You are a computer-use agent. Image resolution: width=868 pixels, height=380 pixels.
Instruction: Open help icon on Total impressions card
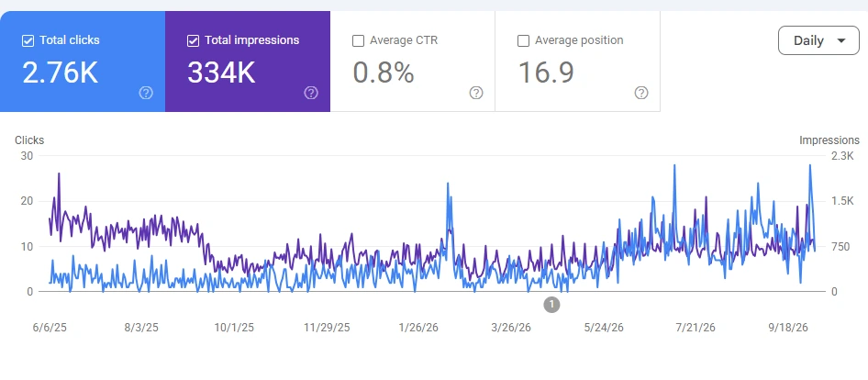(311, 93)
